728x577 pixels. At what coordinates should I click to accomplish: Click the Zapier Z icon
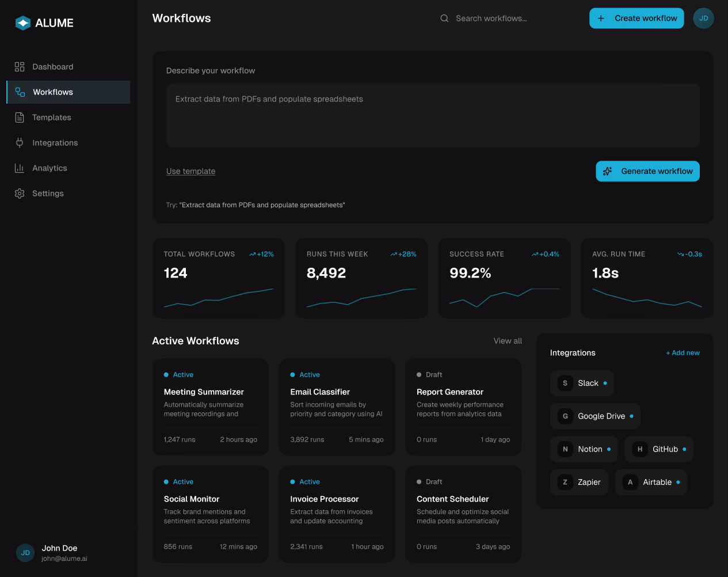[565, 482]
